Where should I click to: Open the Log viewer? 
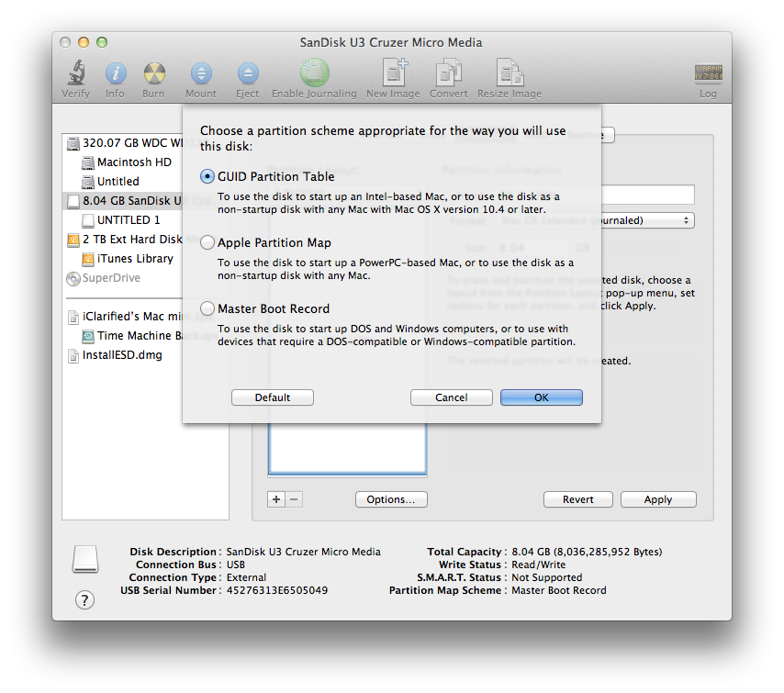pyautogui.click(x=708, y=73)
